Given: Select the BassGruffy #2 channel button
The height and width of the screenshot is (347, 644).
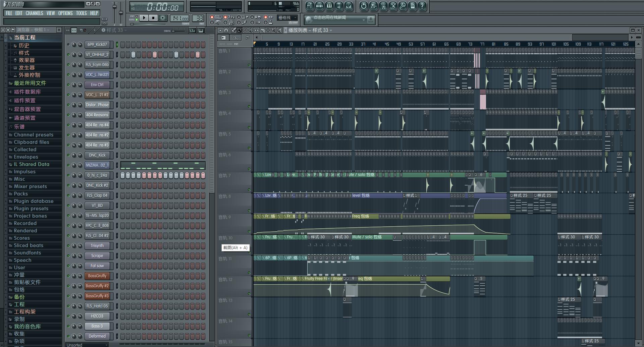Looking at the screenshot, I should pyautogui.click(x=97, y=286).
